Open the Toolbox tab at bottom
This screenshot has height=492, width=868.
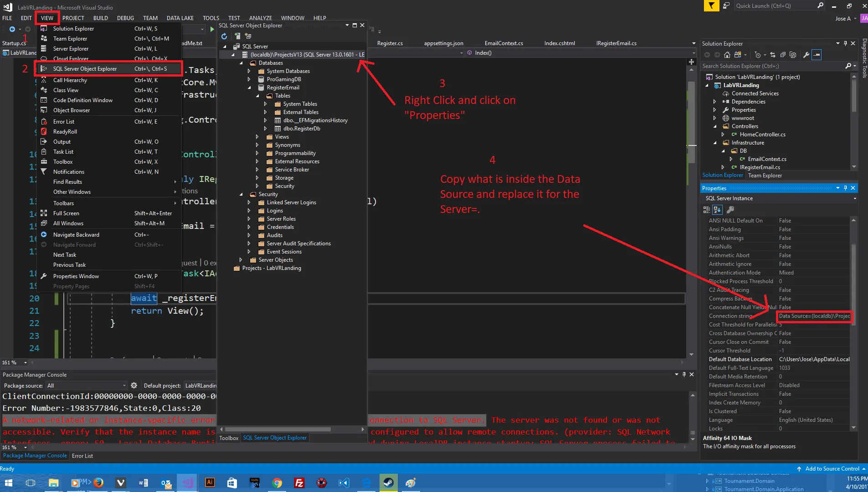pos(229,438)
